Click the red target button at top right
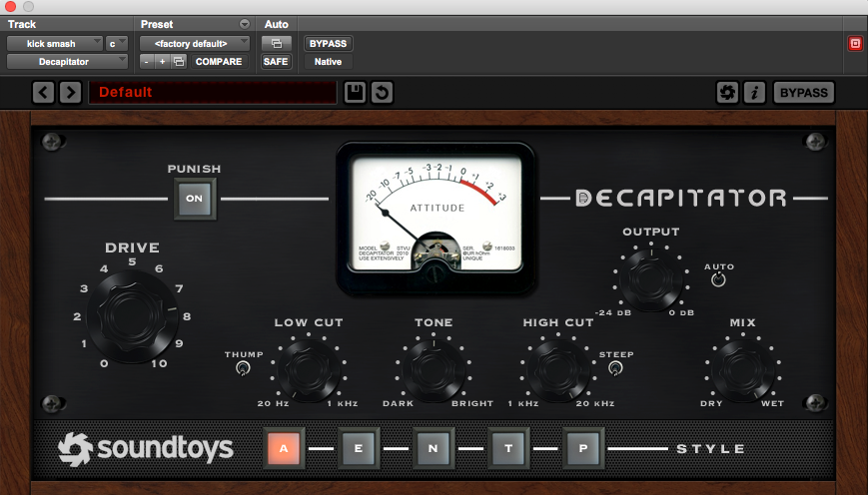This screenshot has height=495, width=868. [855, 44]
